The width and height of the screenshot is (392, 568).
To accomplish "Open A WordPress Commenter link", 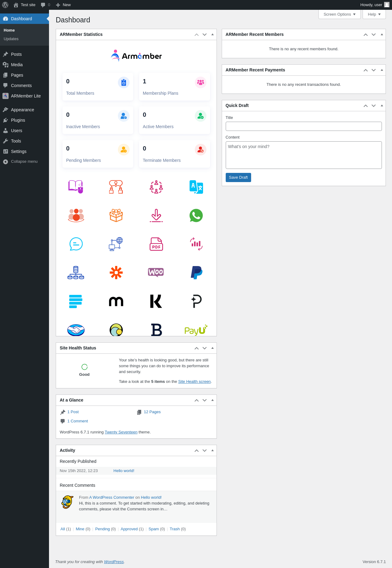I will pyautogui.click(x=112, y=497).
